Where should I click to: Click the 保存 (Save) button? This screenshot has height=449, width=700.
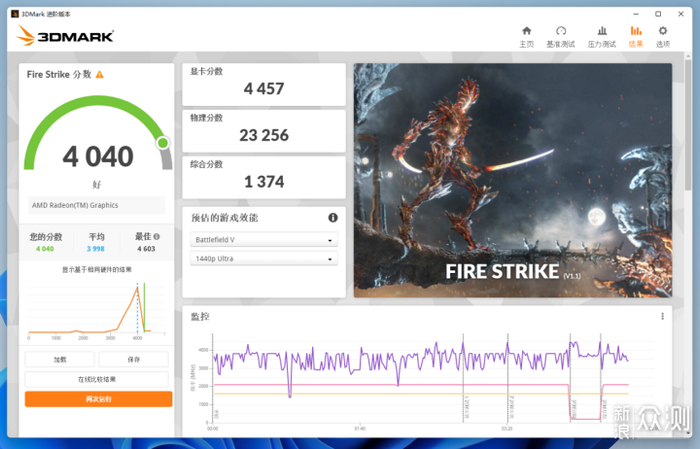[133, 359]
